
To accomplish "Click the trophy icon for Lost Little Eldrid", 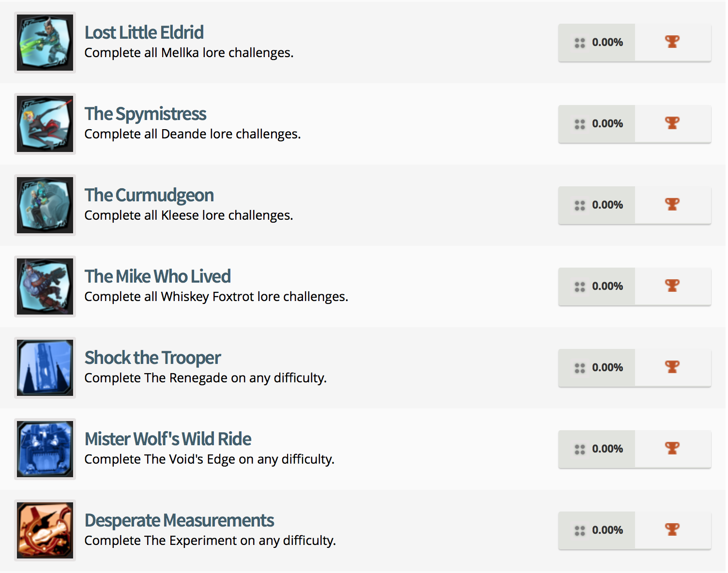I will 672,42.
